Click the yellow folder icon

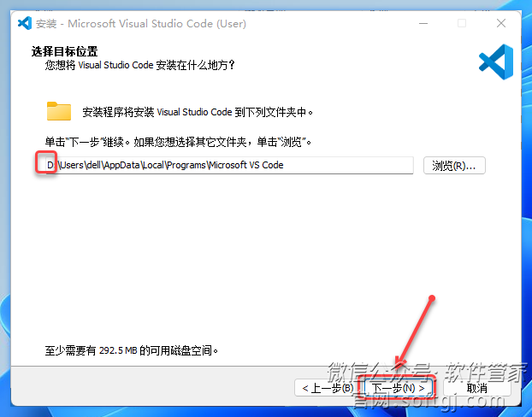[x=59, y=111]
